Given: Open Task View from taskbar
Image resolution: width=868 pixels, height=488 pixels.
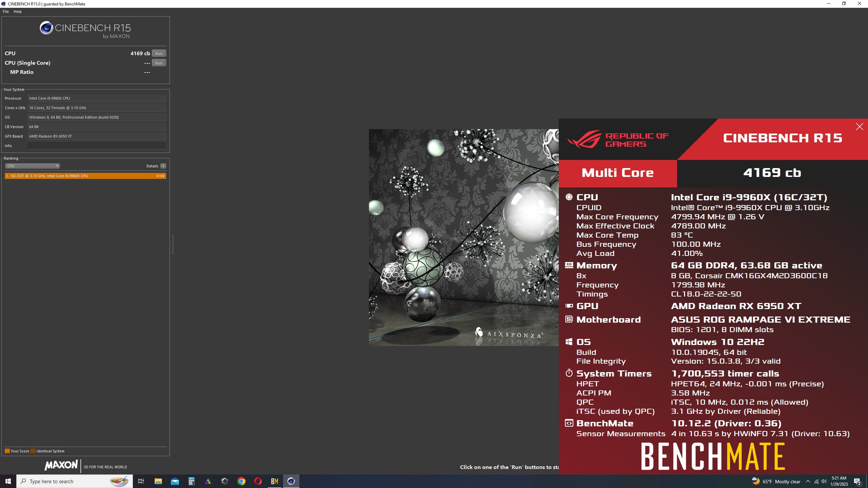Looking at the screenshot, I should click(141, 481).
